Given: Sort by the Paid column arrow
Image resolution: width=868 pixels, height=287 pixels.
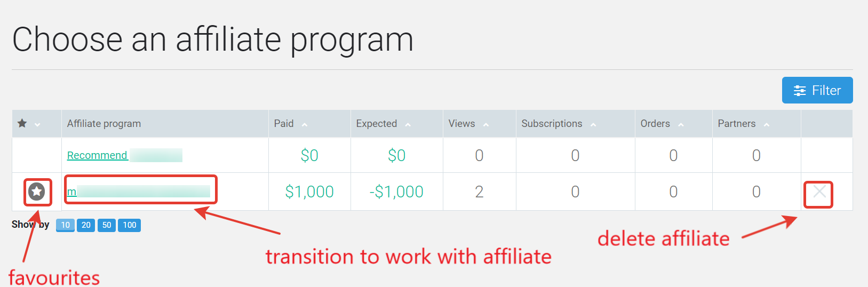Looking at the screenshot, I should pyautogui.click(x=305, y=124).
